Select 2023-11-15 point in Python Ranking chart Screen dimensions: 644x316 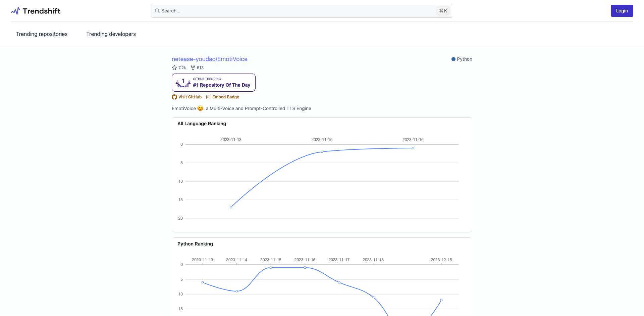271,268
